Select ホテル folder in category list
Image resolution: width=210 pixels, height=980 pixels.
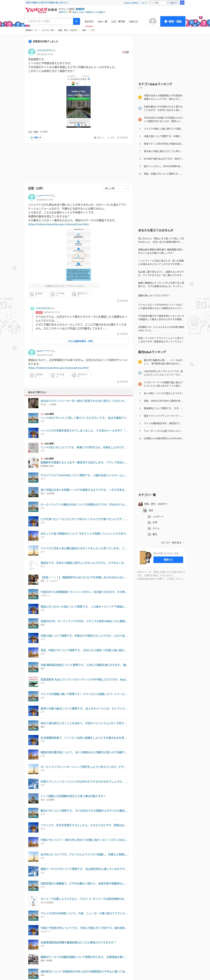(x=156, y=528)
